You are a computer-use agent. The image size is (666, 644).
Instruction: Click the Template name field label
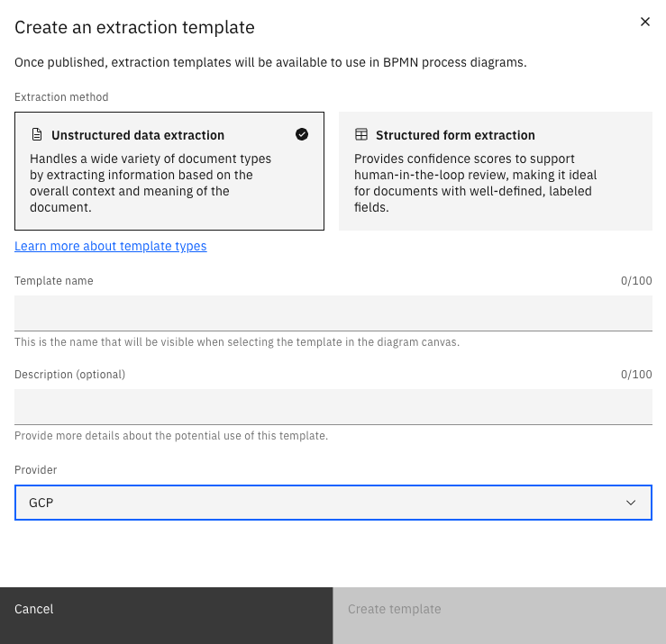[x=54, y=281]
